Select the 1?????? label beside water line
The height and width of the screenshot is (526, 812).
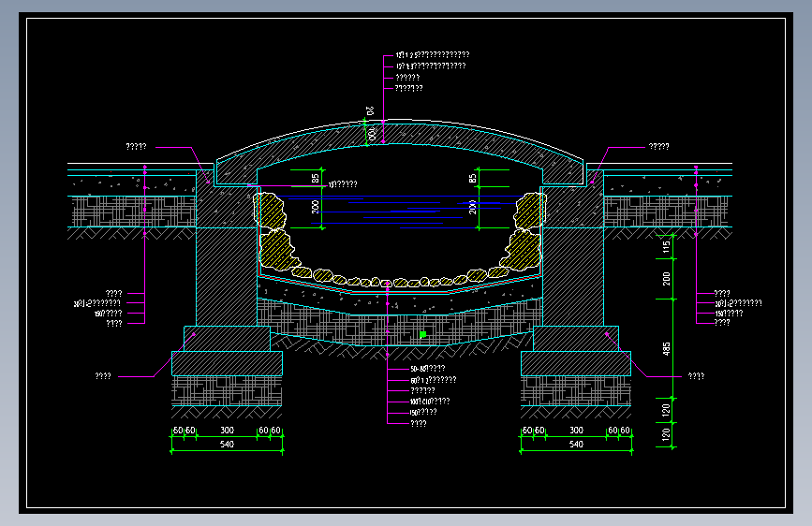343,184
